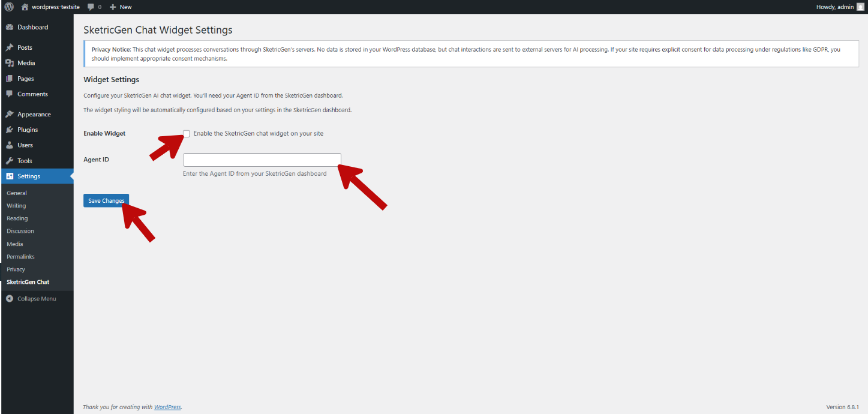Open Comments using its speech bubble icon

pyautogui.click(x=10, y=94)
